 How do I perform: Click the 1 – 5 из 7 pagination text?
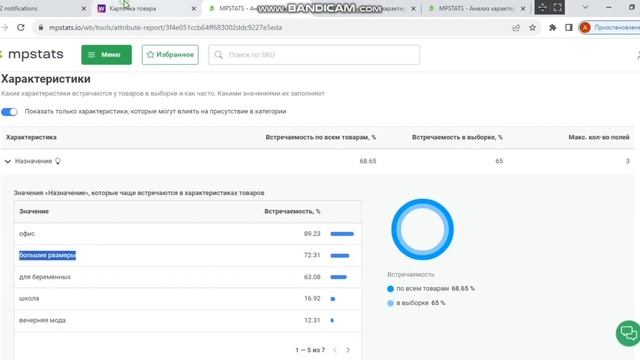tap(310, 350)
